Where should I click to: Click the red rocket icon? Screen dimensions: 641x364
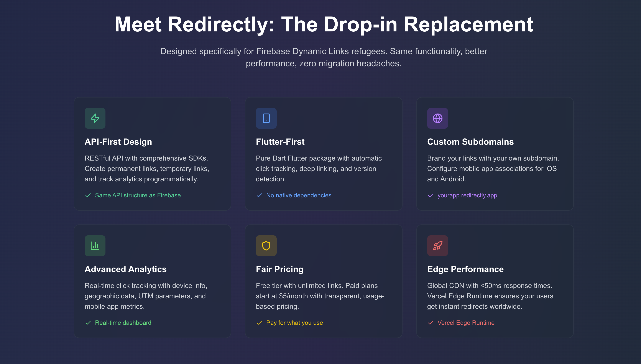coord(437,245)
